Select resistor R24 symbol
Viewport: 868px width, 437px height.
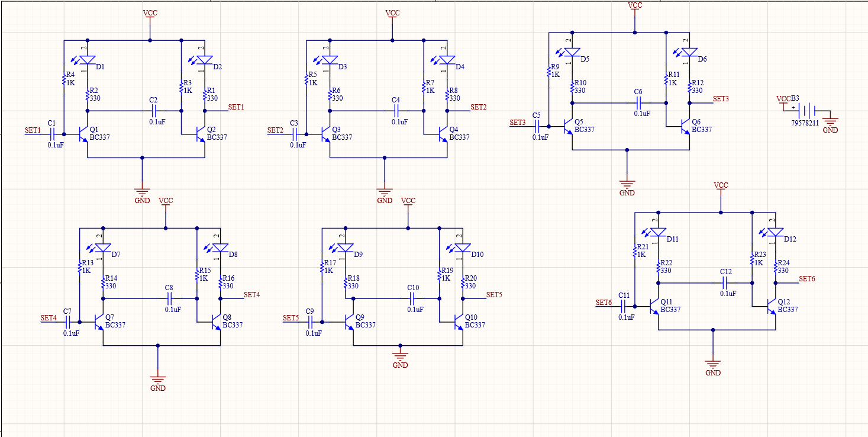coord(775,267)
